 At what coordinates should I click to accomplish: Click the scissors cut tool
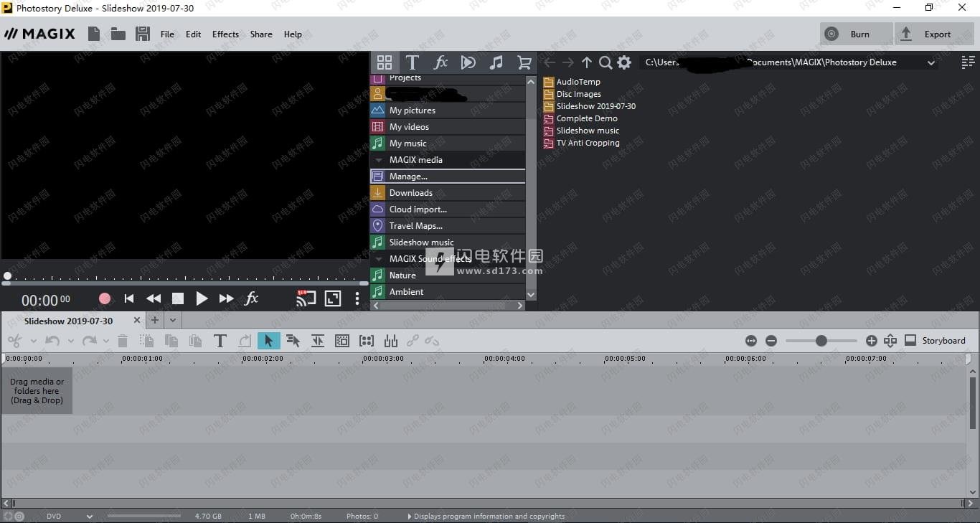coord(14,341)
